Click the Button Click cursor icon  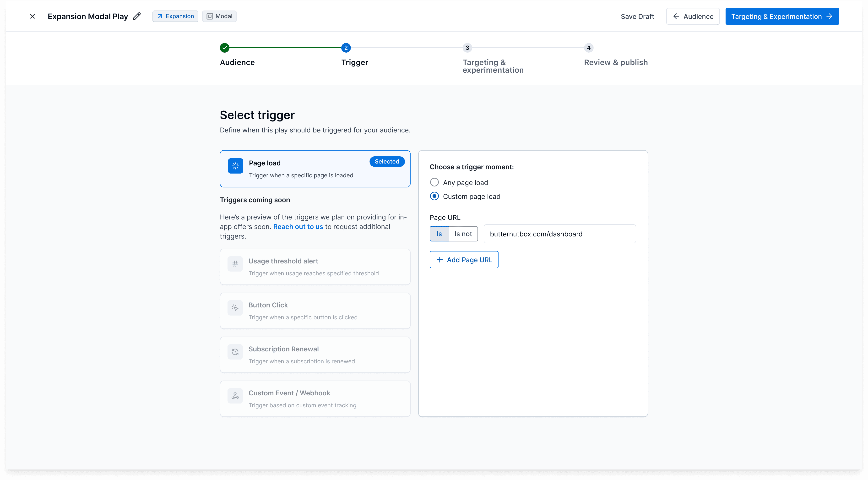click(x=235, y=308)
